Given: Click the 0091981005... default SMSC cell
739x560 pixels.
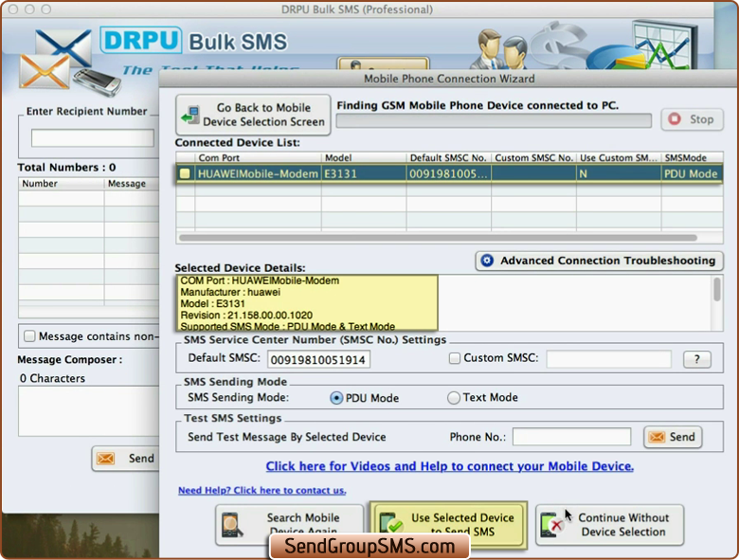Looking at the screenshot, I should 449,174.
